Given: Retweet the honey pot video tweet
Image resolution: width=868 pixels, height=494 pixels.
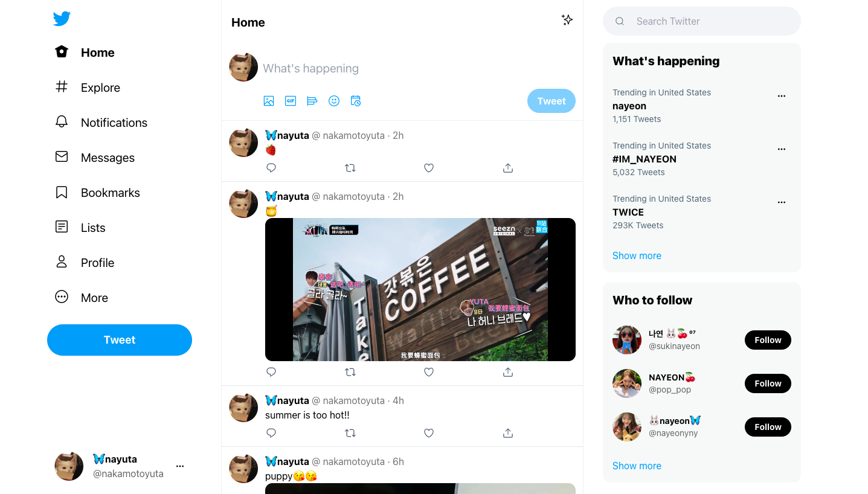Looking at the screenshot, I should tap(350, 372).
